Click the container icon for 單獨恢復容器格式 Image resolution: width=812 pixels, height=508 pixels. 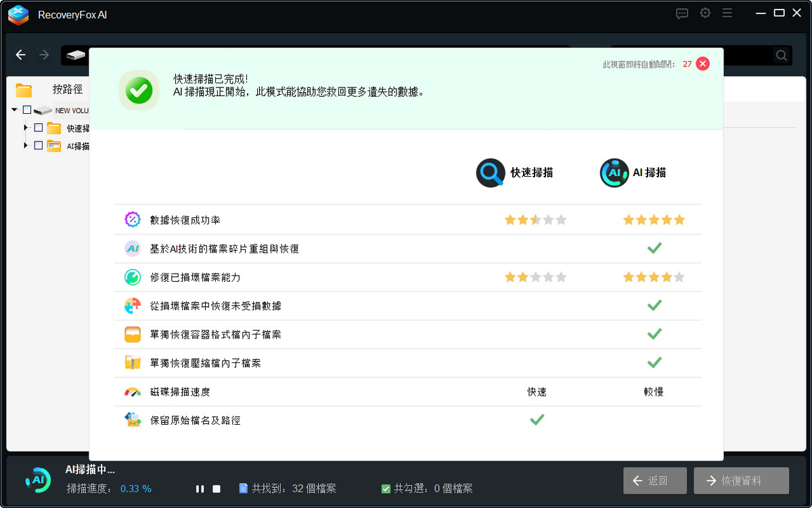point(133,335)
